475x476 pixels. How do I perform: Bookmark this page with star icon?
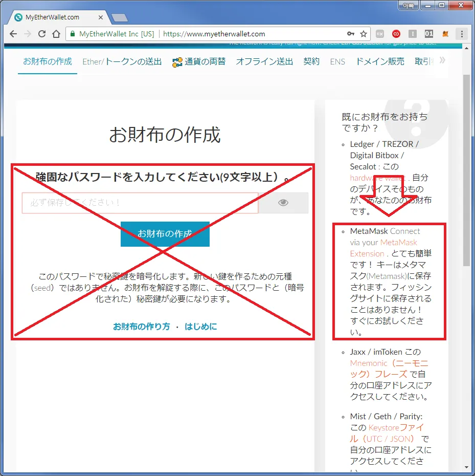point(364,34)
